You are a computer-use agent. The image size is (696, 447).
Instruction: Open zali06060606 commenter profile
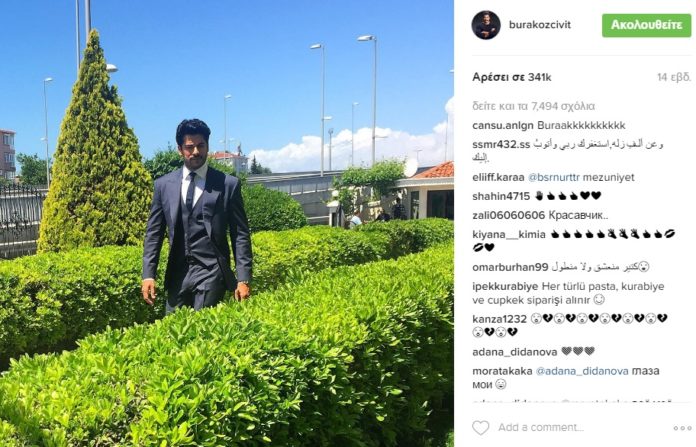[509, 215]
